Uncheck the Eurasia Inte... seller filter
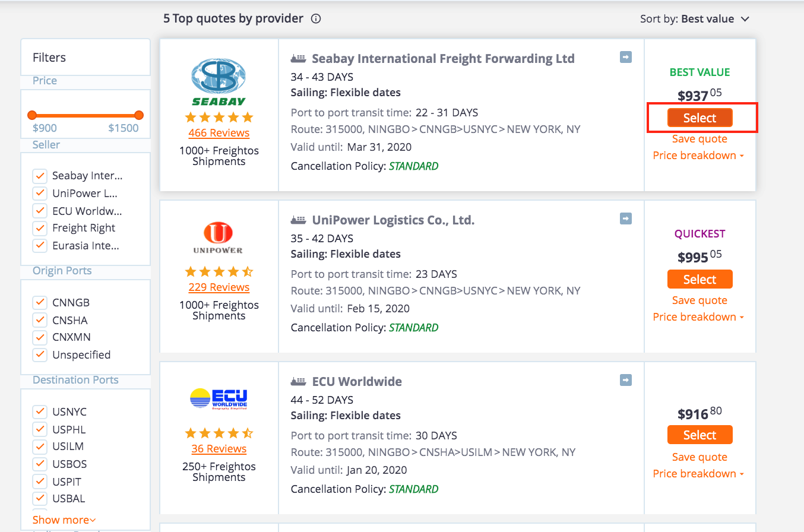804x532 pixels. 40,245
